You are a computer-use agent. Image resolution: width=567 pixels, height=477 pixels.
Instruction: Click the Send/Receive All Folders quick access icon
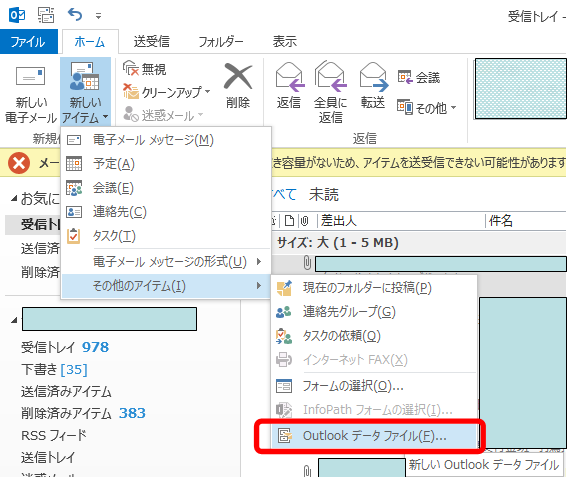tap(46, 15)
